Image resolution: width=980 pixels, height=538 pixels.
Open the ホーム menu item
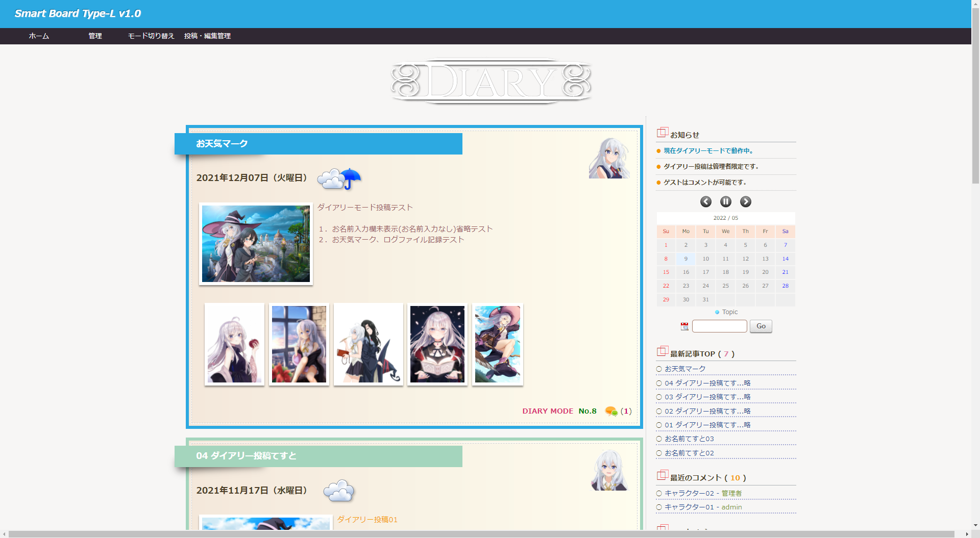click(x=39, y=36)
